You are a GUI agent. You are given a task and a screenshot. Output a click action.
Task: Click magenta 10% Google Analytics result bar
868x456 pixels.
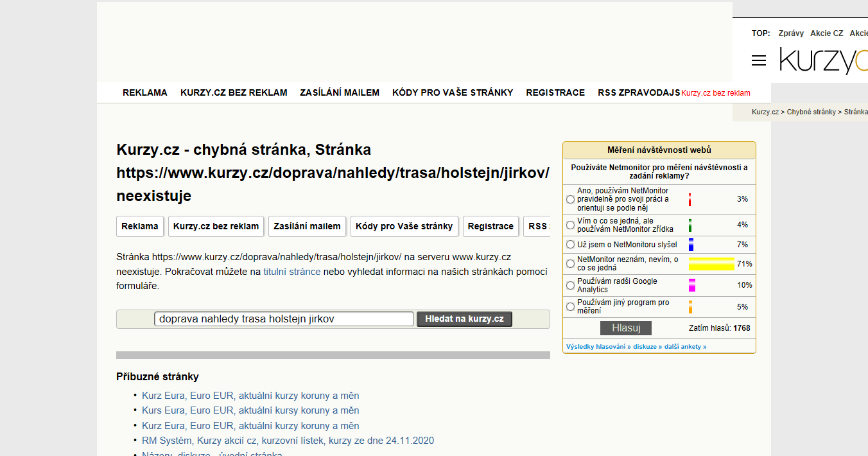coord(692,285)
